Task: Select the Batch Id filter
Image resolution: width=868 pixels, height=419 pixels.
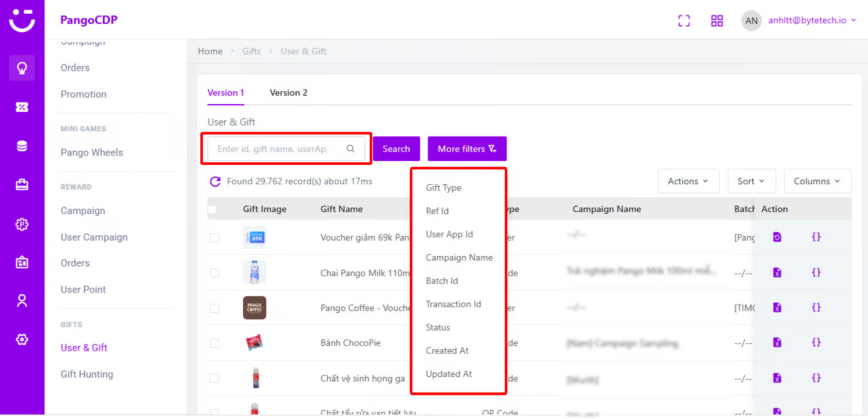Action: 442,281
